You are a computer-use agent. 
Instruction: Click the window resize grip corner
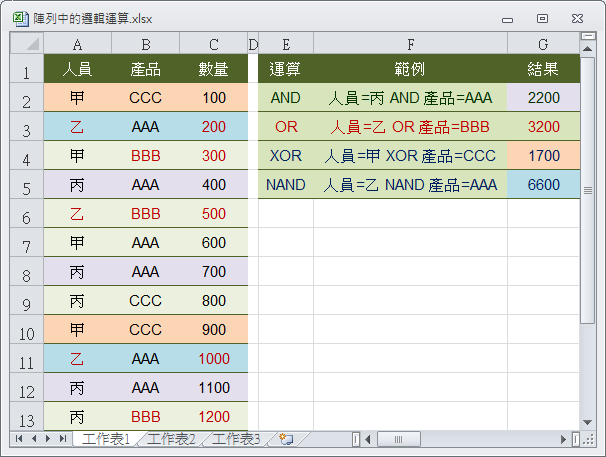pyautogui.click(x=588, y=440)
